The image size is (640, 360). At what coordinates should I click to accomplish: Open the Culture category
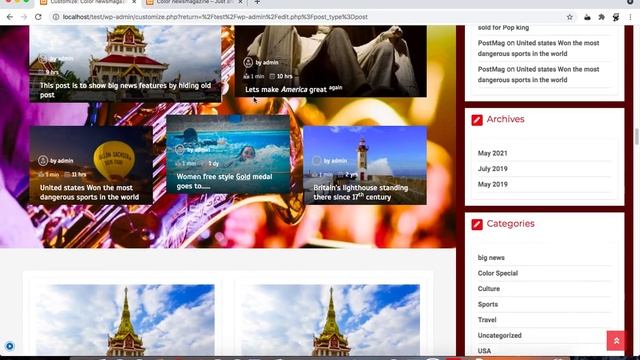pos(489,289)
